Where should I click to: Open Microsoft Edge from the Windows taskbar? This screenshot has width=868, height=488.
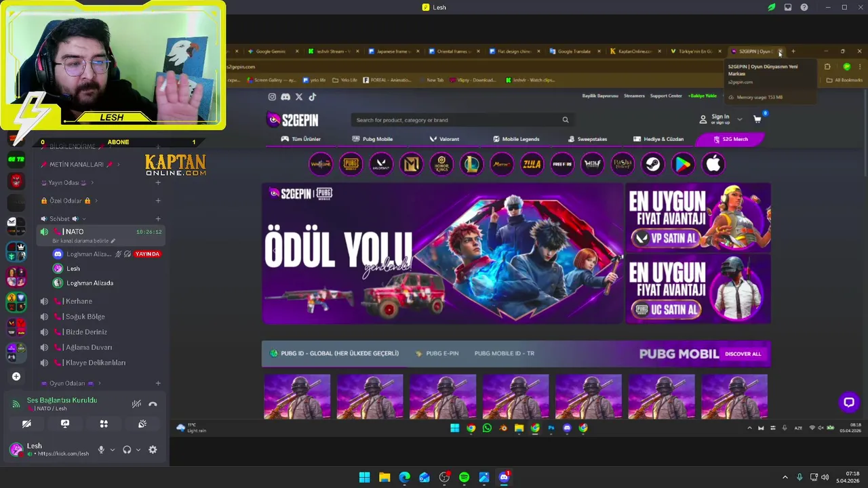404,477
